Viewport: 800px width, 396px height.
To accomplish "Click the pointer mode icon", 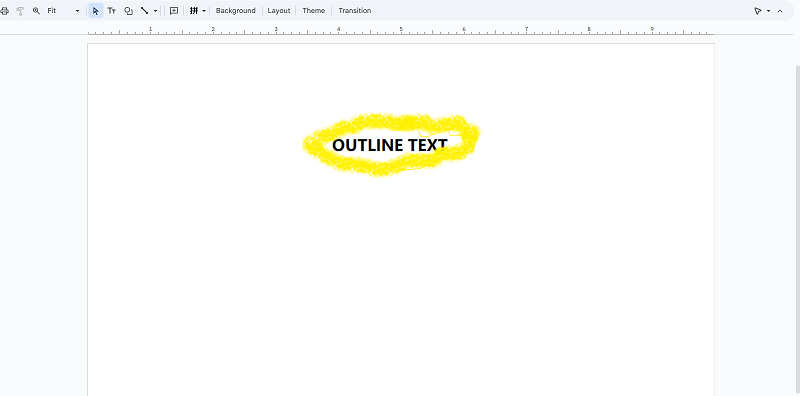I will click(758, 11).
